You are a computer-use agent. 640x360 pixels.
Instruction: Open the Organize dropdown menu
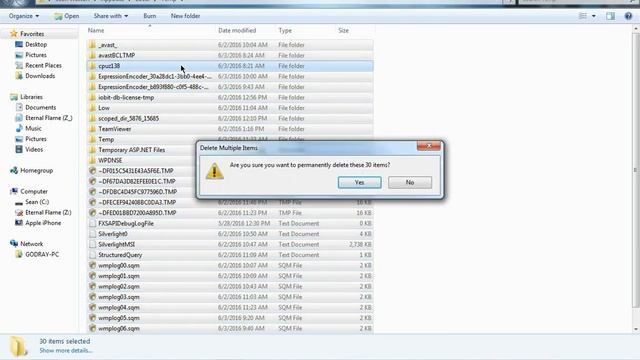tap(24, 16)
